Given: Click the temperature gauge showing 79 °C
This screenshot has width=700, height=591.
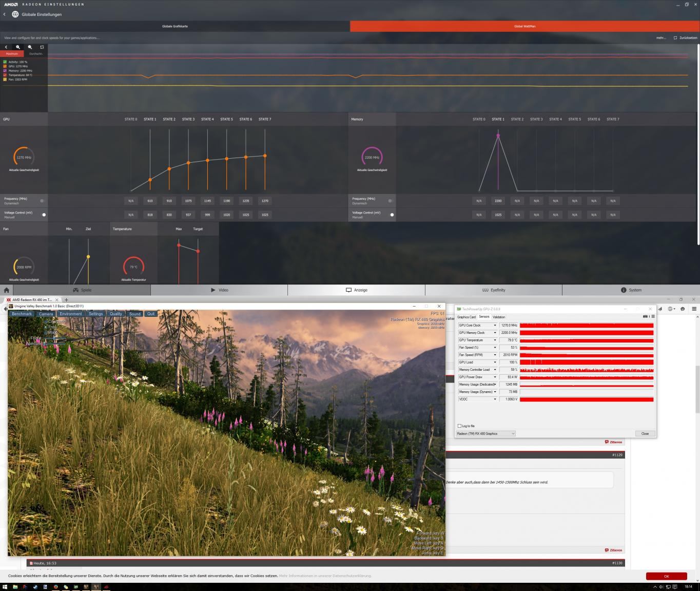Looking at the screenshot, I should click(133, 266).
